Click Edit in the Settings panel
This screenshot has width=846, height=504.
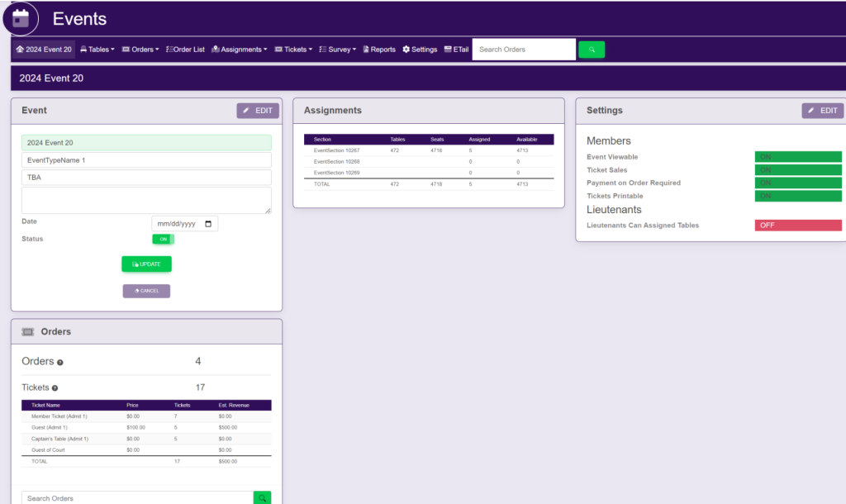click(x=822, y=111)
